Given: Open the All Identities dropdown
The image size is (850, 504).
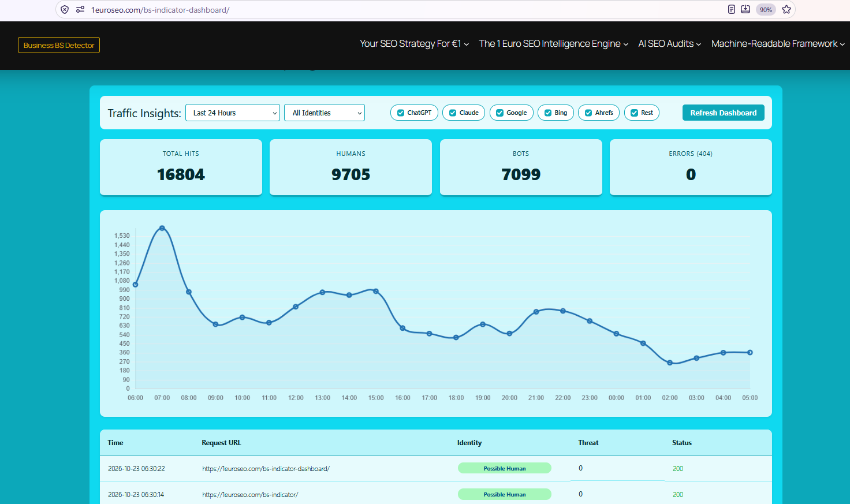Looking at the screenshot, I should tap(325, 113).
